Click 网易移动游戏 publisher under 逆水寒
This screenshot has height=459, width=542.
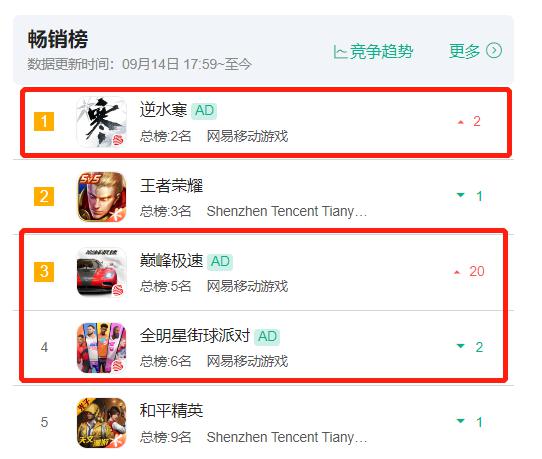[x=247, y=136]
